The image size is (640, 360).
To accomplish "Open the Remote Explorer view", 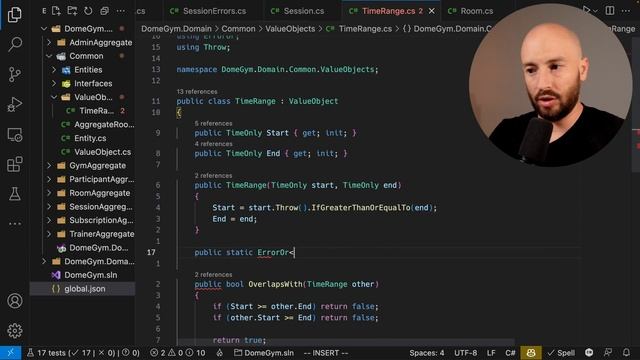I will [15, 135].
